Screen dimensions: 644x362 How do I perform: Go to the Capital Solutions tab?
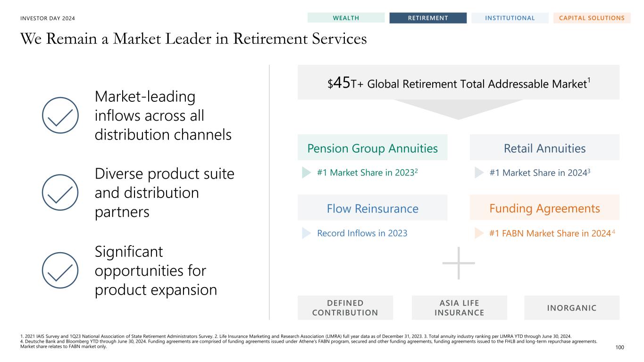coord(592,18)
